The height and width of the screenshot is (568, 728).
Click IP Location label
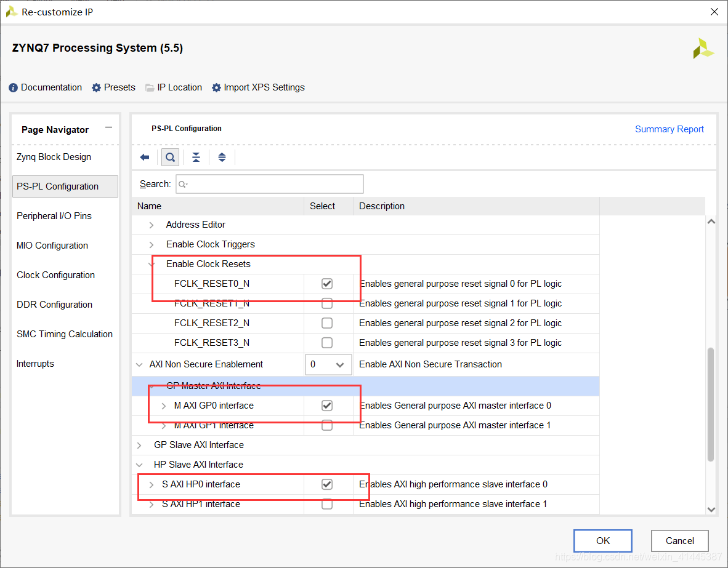tap(180, 88)
